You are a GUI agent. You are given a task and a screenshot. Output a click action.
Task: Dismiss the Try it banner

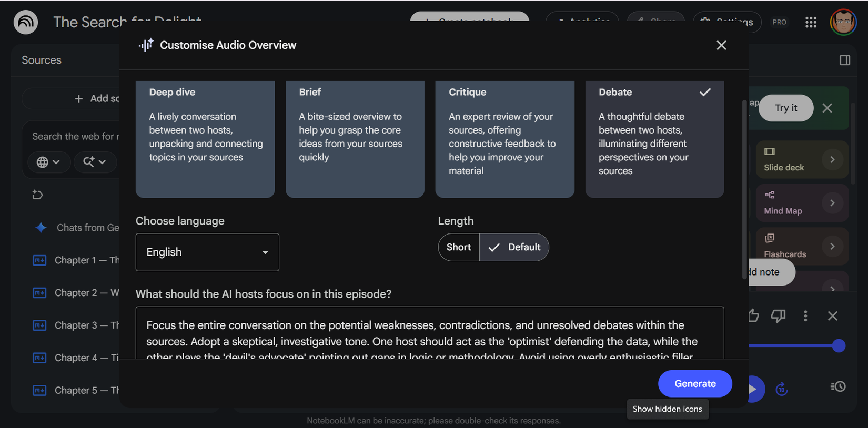(x=827, y=108)
